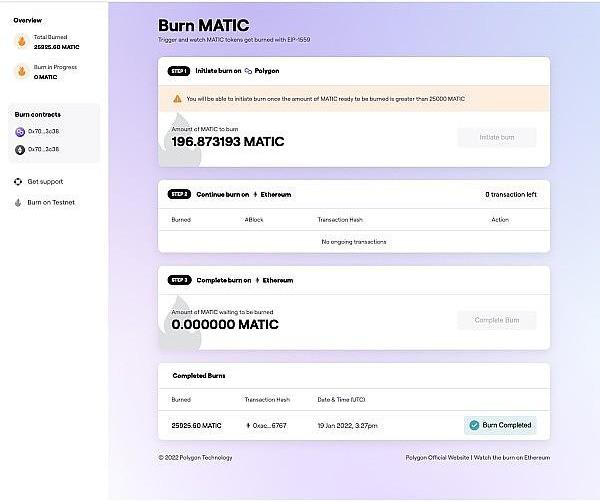The image size is (600, 502).
Task: Click the STEP 1 badge
Action: (178, 71)
